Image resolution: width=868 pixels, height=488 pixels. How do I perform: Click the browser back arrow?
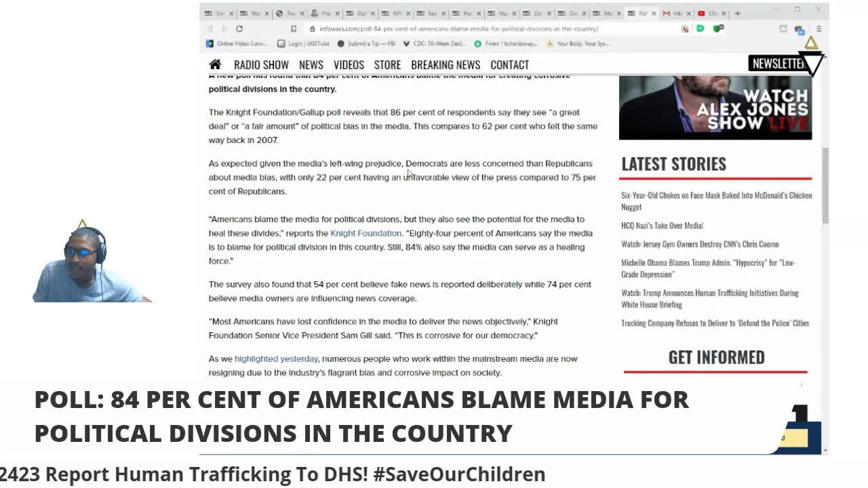tap(210, 28)
